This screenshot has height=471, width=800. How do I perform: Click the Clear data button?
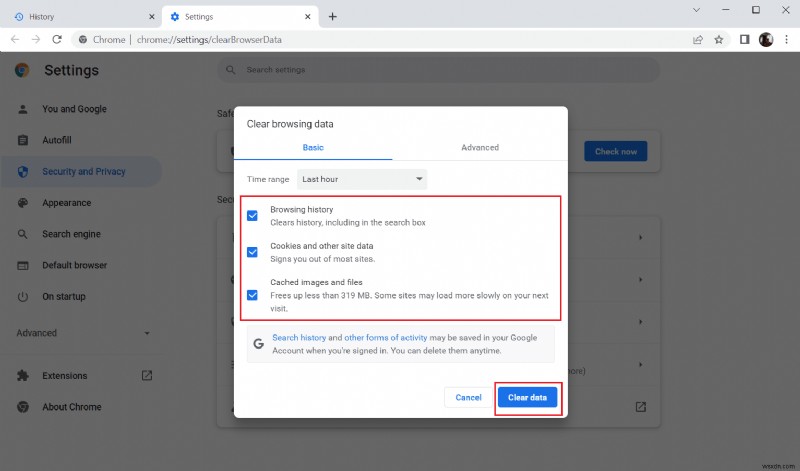[528, 398]
